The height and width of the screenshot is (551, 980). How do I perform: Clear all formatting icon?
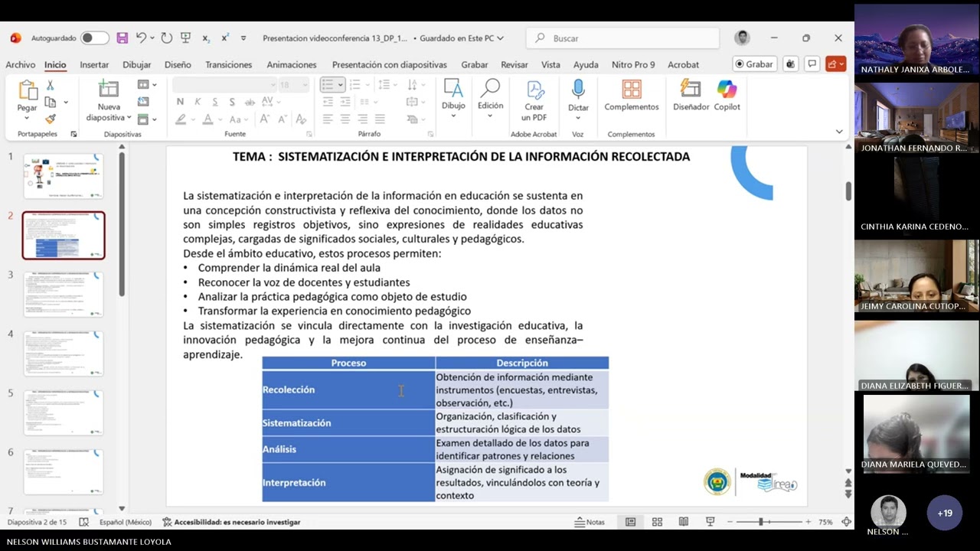pyautogui.click(x=301, y=119)
